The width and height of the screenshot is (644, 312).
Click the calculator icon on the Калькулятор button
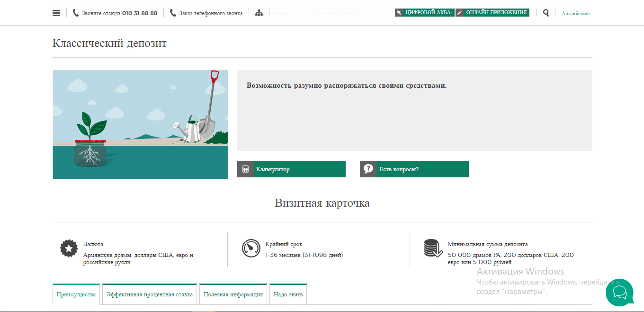tap(245, 169)
